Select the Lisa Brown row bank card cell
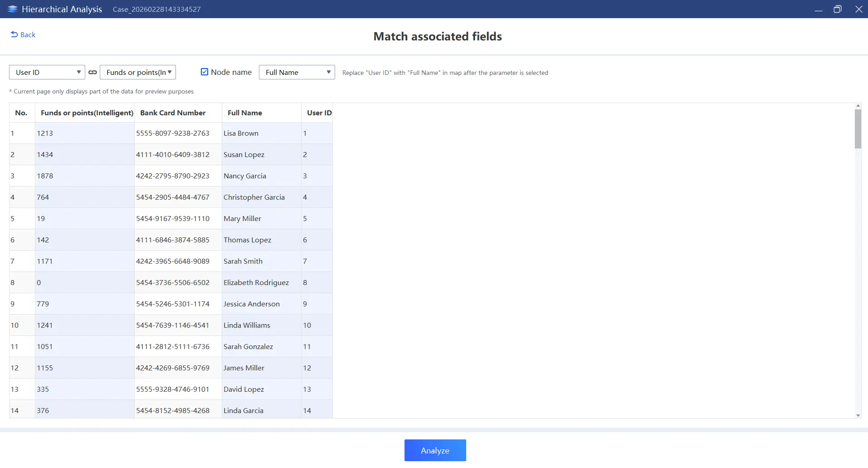The width and height of the screenshot is (868, 468). pyautogui.click(x=173, y=133)
